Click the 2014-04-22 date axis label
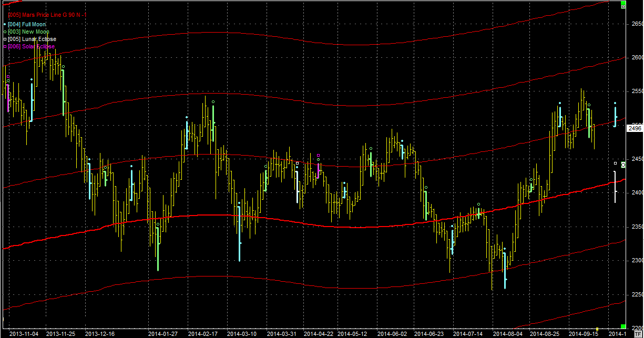This screenshot has height=338, width=644. tap(319, 334)
